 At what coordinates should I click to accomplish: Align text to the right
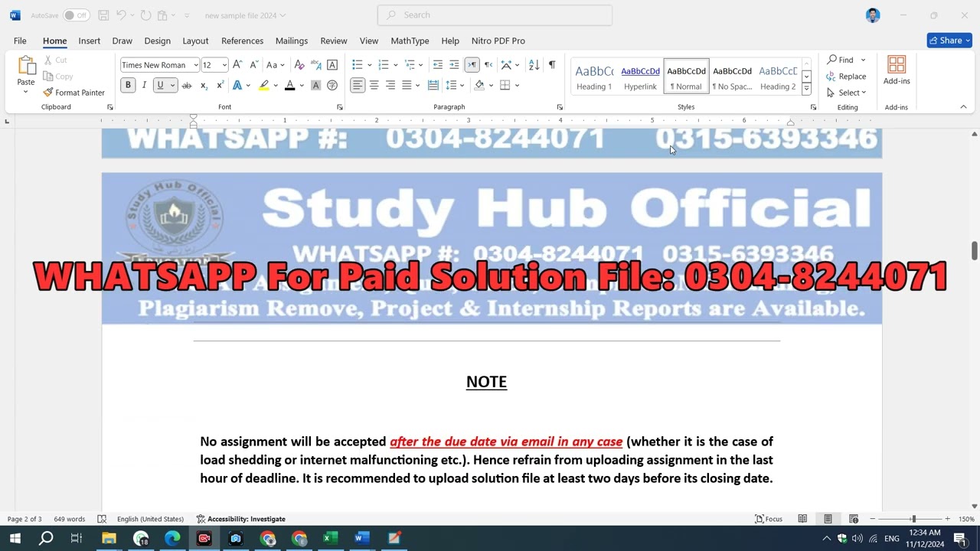pyautogui.click(x=390, y=85)
